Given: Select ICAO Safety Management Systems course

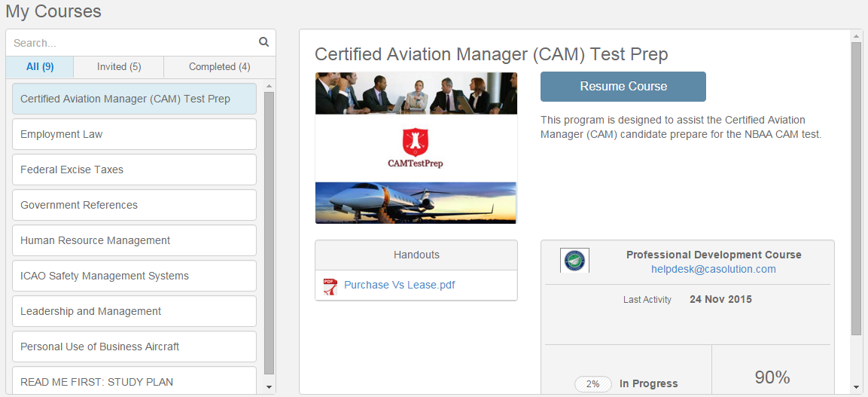Looking at the screenshot, I should pos(135,276).
